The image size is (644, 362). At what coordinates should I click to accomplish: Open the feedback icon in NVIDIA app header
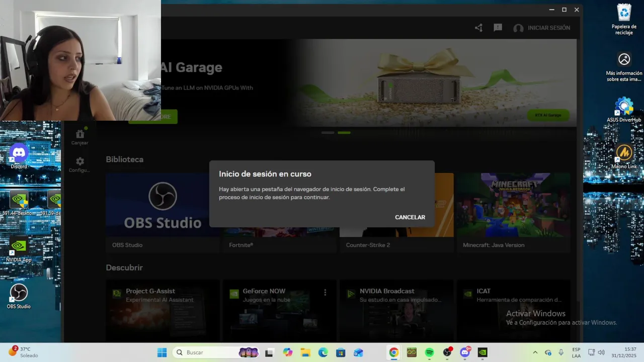(498, 28)
